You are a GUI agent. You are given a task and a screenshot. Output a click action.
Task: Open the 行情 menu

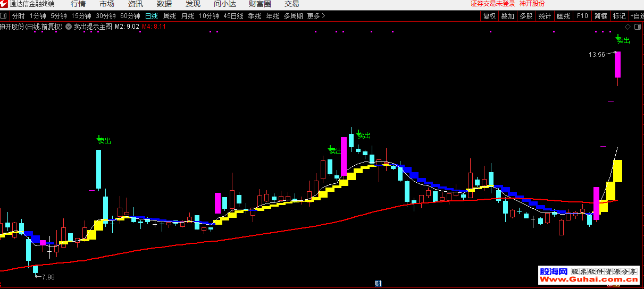coord(78,4)
